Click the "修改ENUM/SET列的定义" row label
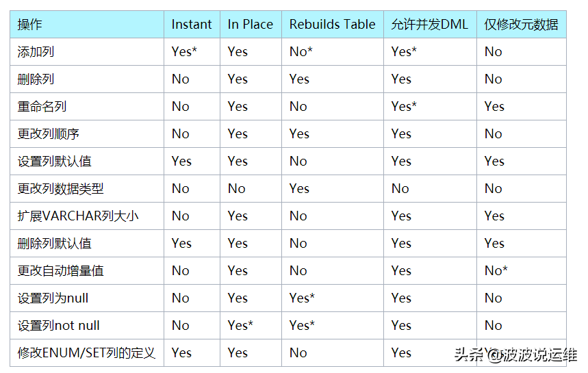588x373 pixels. click(x=86, y=353)
